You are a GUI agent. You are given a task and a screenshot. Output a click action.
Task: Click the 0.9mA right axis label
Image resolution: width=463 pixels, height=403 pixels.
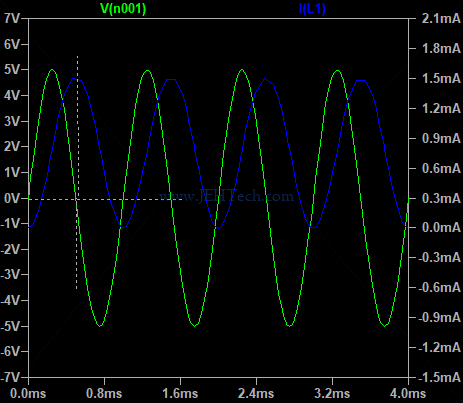441,138
